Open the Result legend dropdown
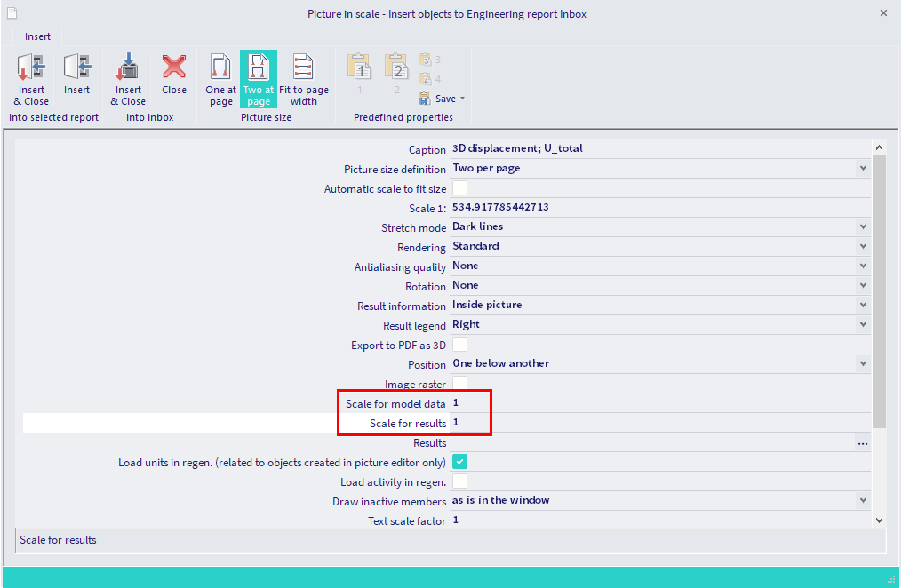902x588 pixels. [x=862, y=325]
